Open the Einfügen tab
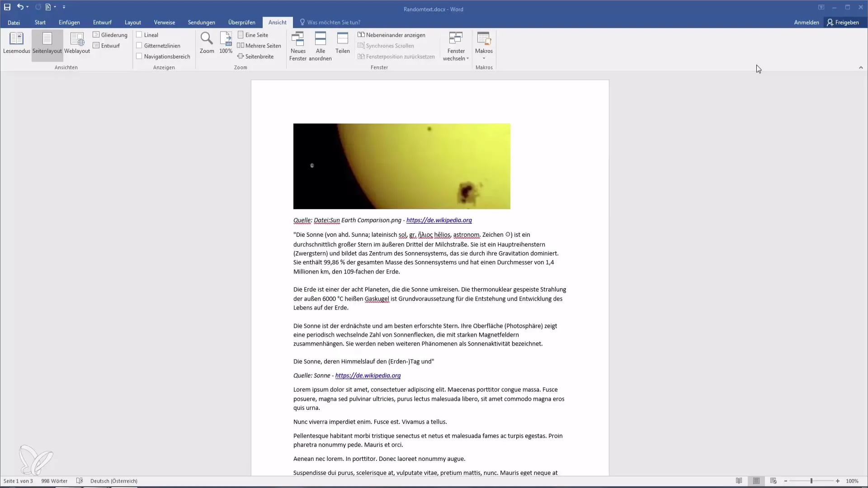This screenshot has height=488, width=868. coord(69,22)
